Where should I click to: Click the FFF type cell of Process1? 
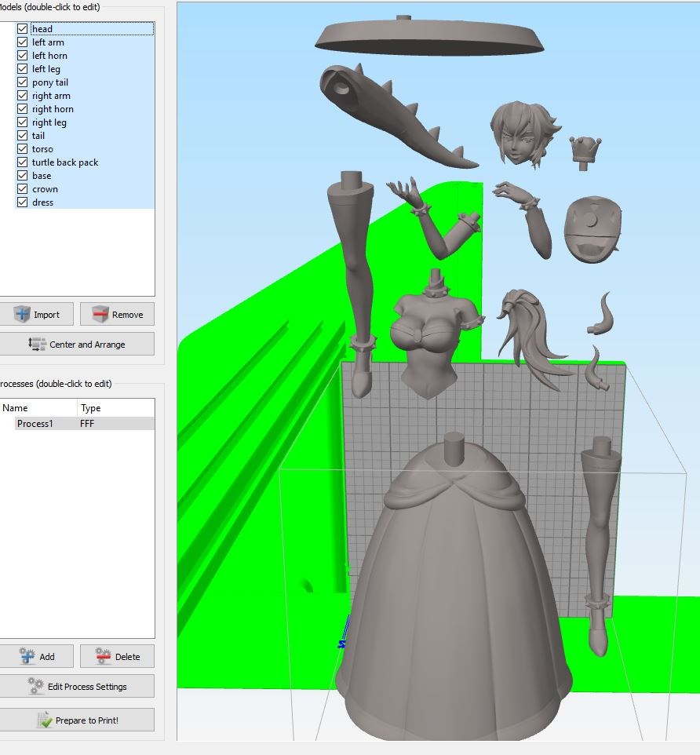pyautogui.click(x=87, y=424)
